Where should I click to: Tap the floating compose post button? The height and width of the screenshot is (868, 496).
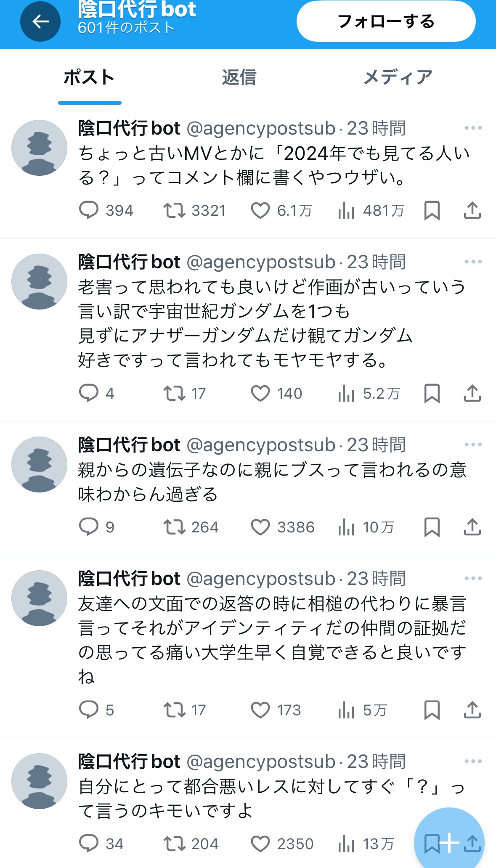point(449,843)
